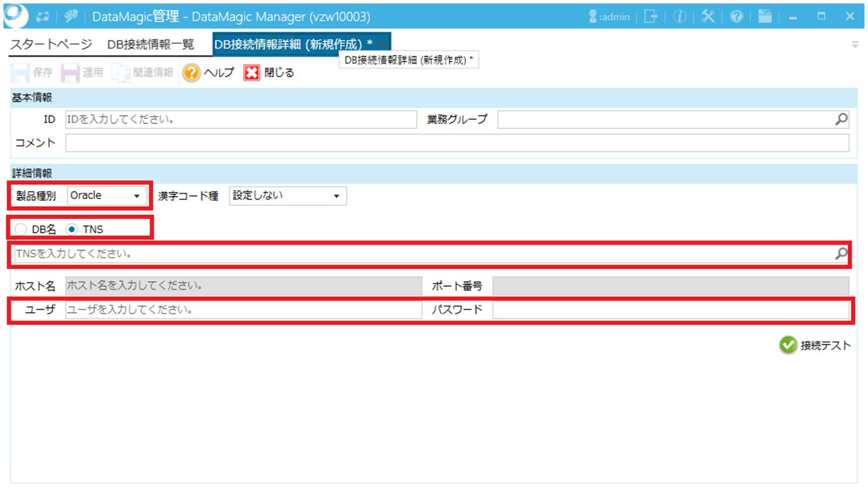This screenshot has width=868, height=487.
Task: Open the tab list chevron at top right
Action: pyautogui.click(x=855, y=44)
